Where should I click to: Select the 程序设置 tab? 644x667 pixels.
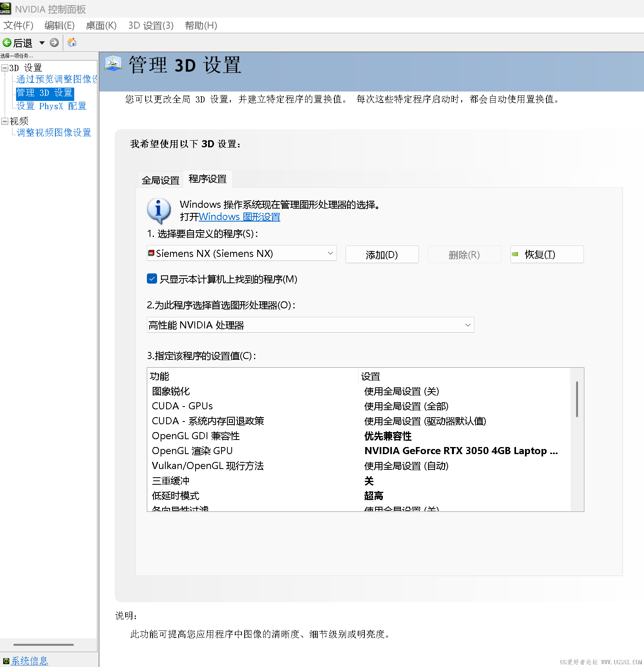coord(207,179)
